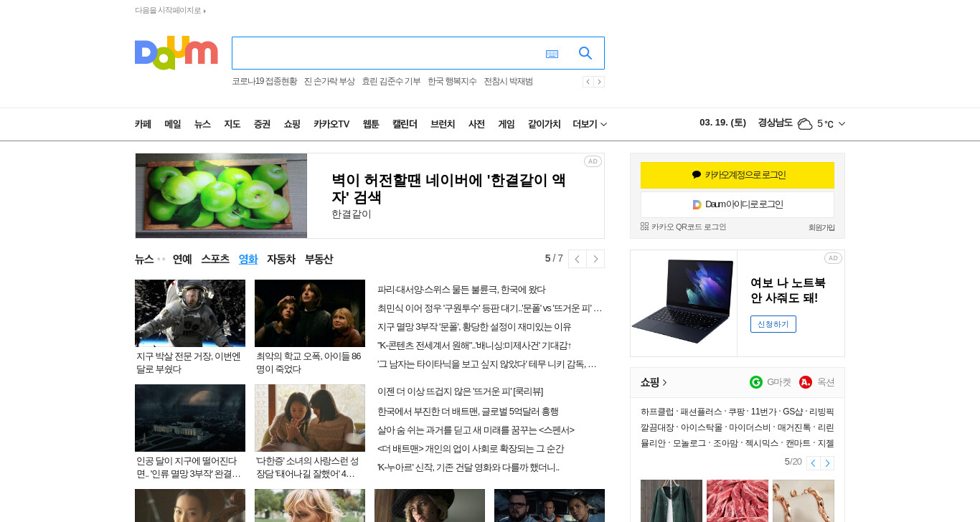Screen dimensions: 980x522
Task: Open the 하프클럽 shopping link
Action: (x=657, y=412)
